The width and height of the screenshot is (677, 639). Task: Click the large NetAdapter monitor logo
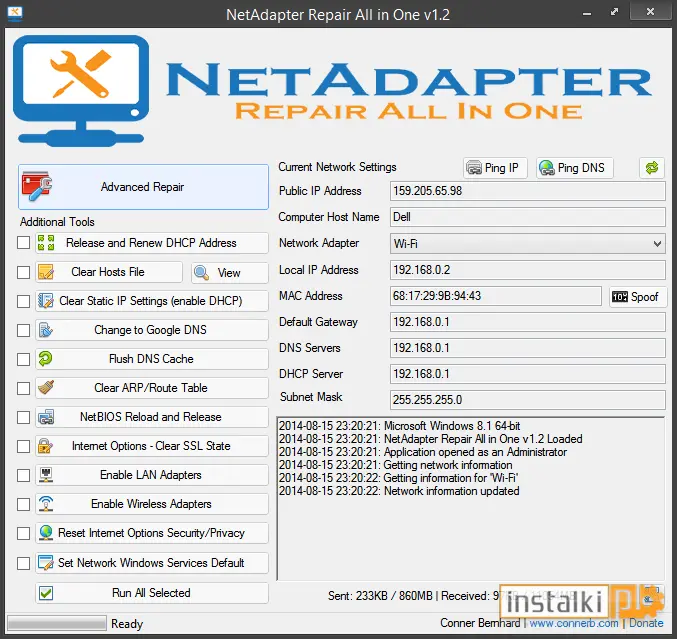click(x=81, y=91)
